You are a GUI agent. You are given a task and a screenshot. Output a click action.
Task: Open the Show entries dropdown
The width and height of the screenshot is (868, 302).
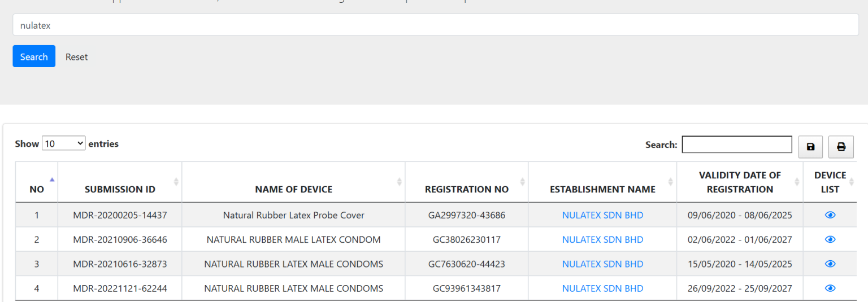pyautogui.click(x=63, y=143)
